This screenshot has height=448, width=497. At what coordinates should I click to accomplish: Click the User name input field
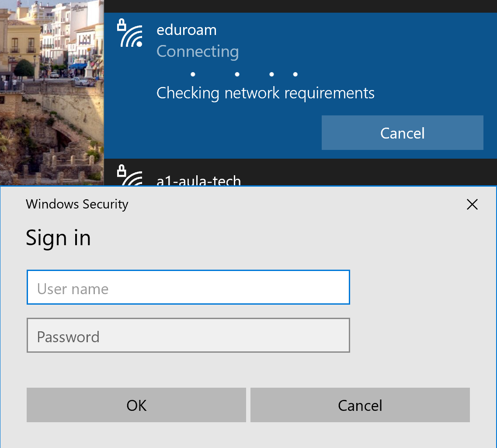pos(188,287)
